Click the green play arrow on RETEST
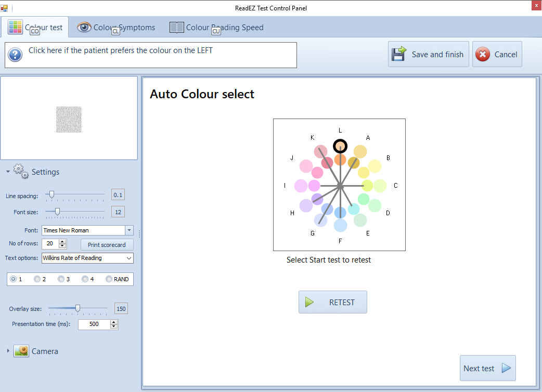The image size is (542, 392). coord(309,302)
